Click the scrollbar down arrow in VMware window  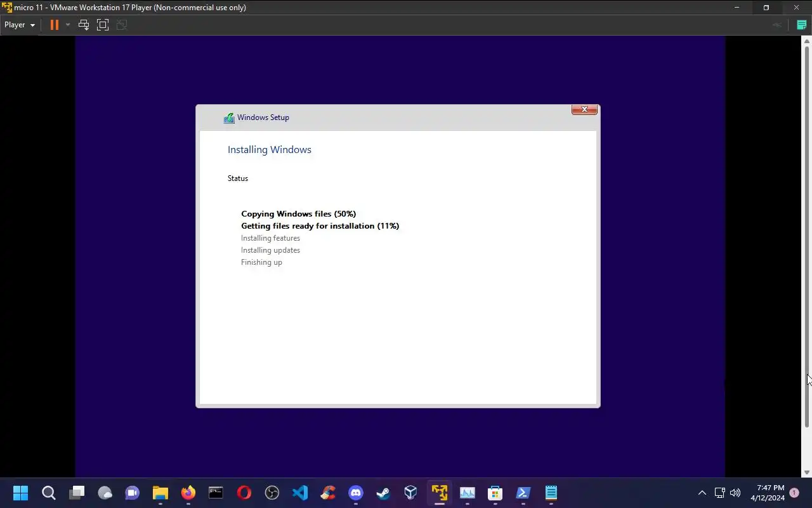[x=807, y=473]
